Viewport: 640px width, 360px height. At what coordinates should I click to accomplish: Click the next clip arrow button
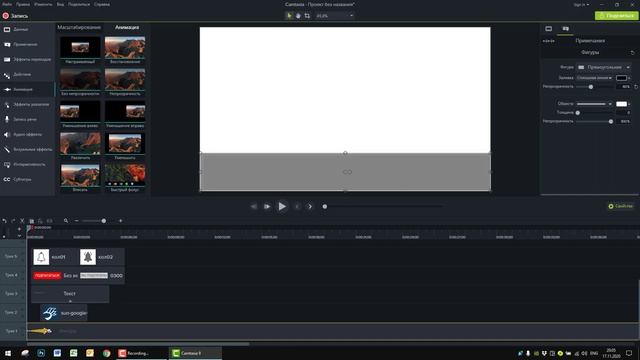point(310,207)
